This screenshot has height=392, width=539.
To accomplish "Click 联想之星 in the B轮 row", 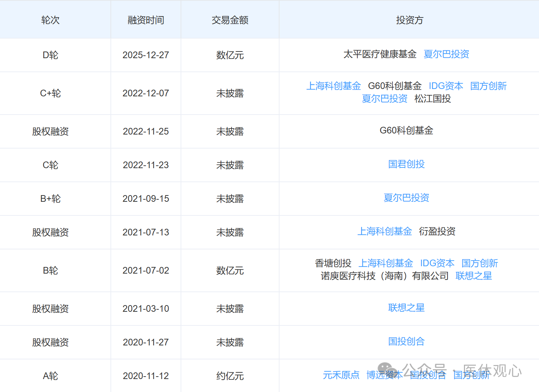I will pos(473,276).
